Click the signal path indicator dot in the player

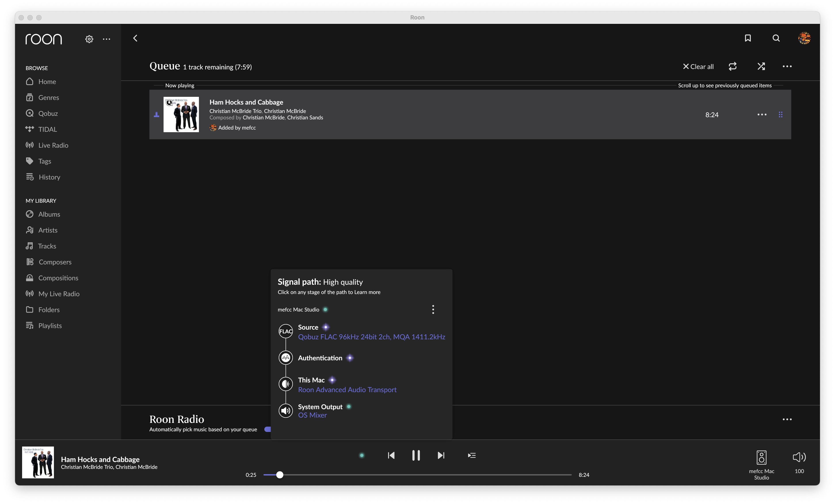click(x=362, y=456)
